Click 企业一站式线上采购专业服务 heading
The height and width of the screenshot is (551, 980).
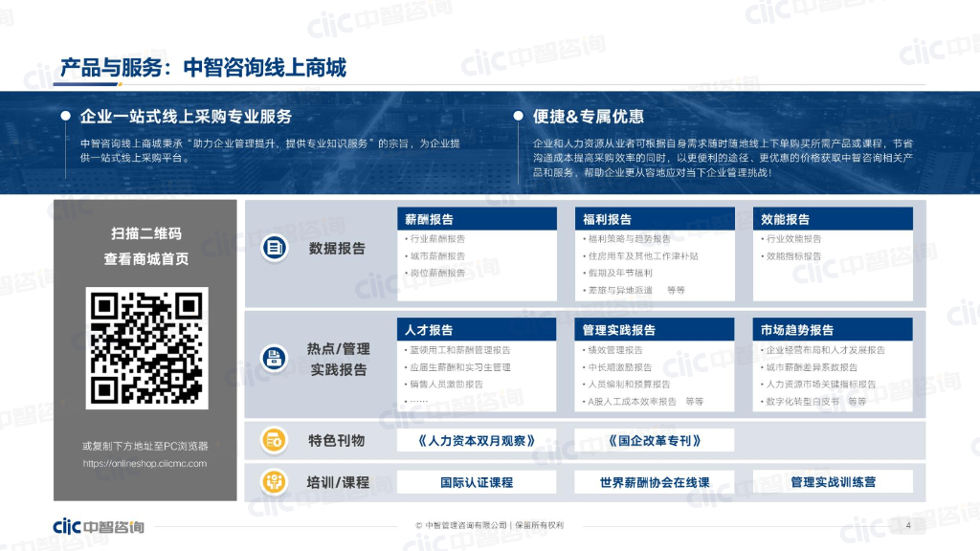[186, 117]
